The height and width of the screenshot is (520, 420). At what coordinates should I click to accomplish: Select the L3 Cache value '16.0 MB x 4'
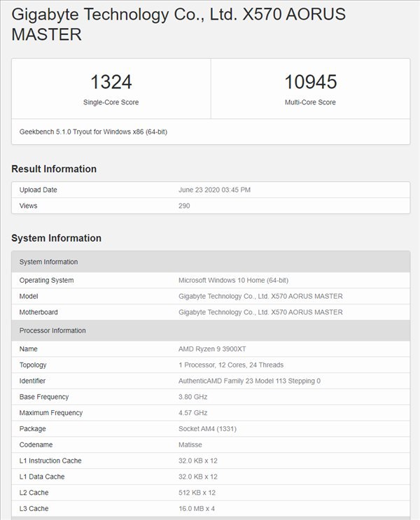point(197,508)
